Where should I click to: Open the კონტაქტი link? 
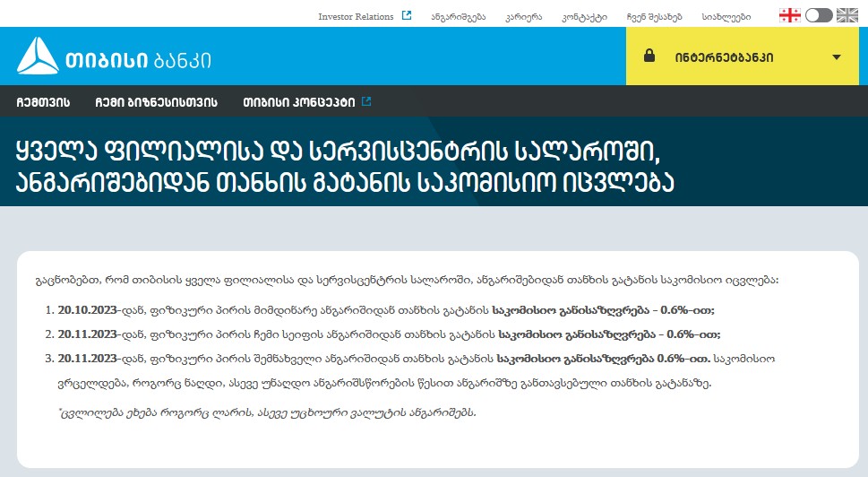[585, 17]
